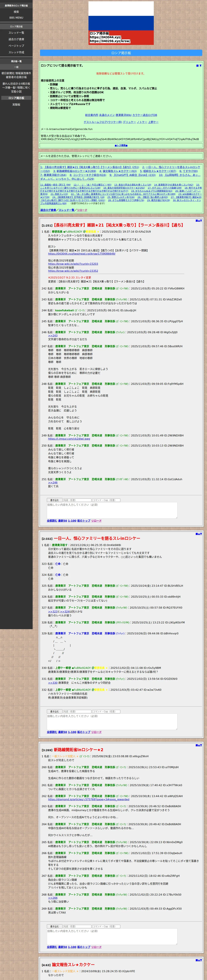Focus the 名前 field in thread 1 form
The width and height of the screenshot is (207, 980).
pyautogui.click(x=77, y=500)
